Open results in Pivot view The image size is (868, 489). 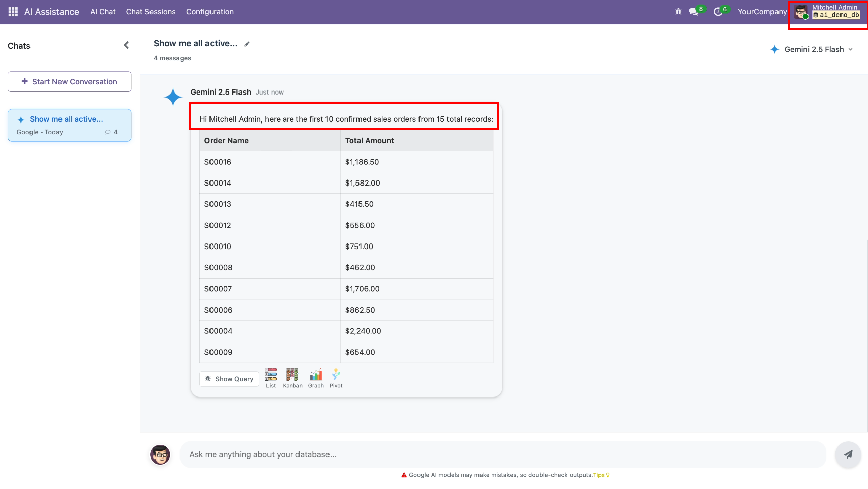(336, 378)
